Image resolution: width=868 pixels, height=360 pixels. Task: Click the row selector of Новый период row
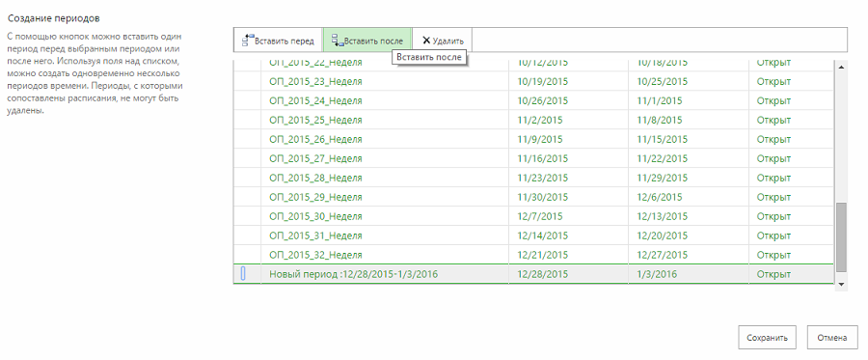tap(246, 274)
